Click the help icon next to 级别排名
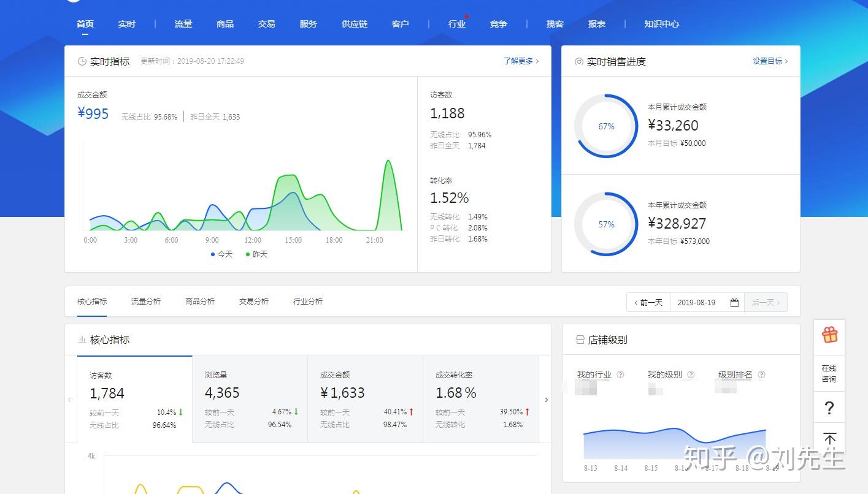868x494 pixels. tap(761, 374)
